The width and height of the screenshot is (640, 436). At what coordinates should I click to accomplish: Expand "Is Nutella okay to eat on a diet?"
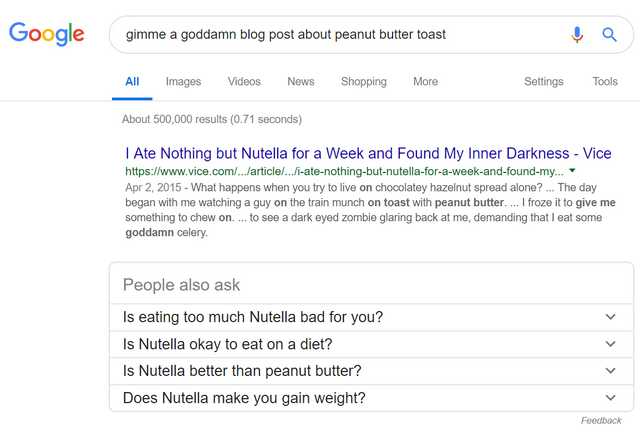point(371,344)
